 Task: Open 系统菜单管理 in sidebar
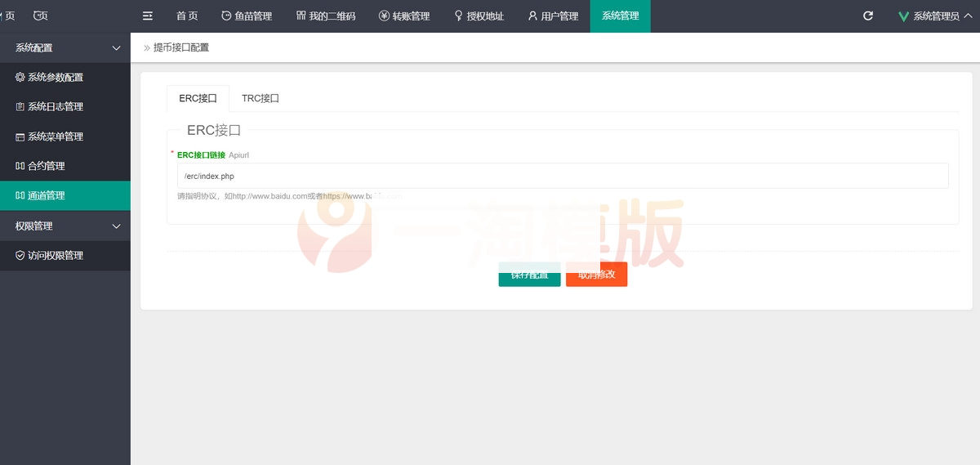pyautogui.click(x=56, y=136)
